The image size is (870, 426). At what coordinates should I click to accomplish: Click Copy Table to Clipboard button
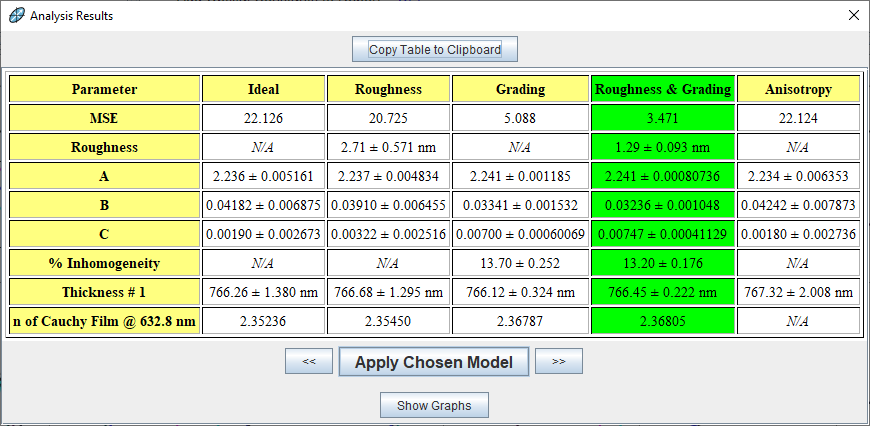tap(434, 49)
